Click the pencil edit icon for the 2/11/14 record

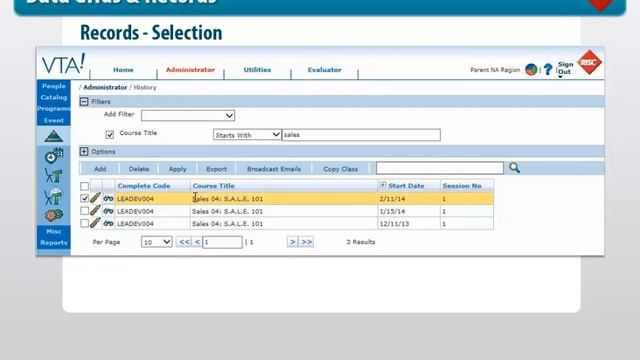click(95, 198)
